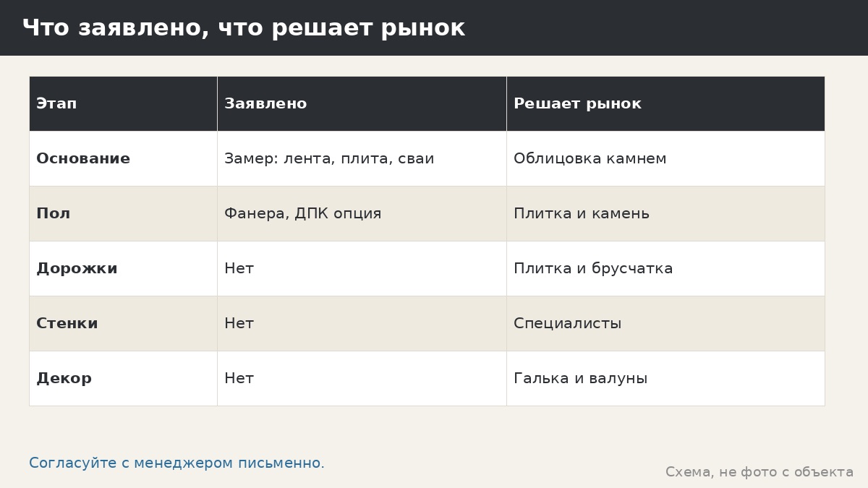Select the 'Пол' row label

coord(123,213)
